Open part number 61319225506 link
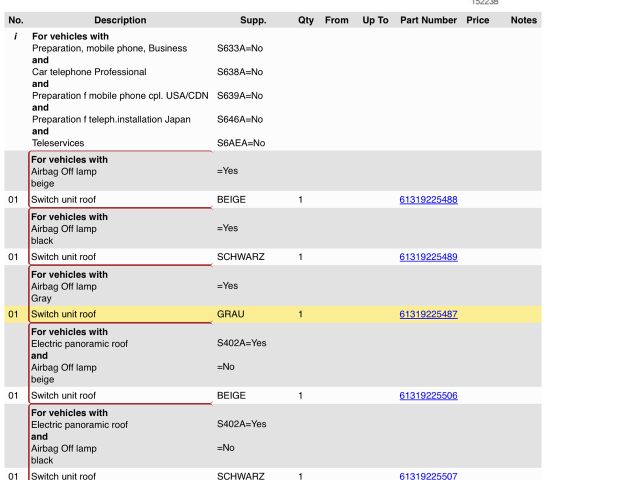This screenshot has width=640, height=480. (428, 395)
